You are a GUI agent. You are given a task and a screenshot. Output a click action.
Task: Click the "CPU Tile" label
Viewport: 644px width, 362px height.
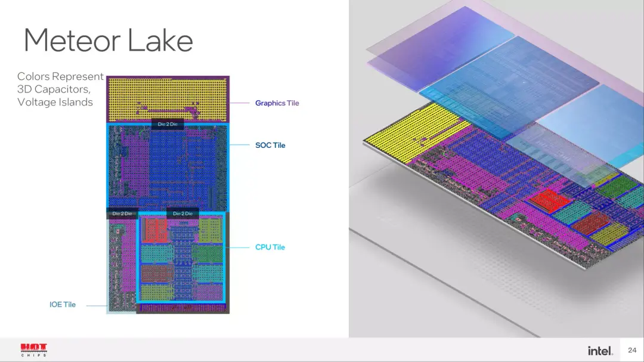pos(270,247)
